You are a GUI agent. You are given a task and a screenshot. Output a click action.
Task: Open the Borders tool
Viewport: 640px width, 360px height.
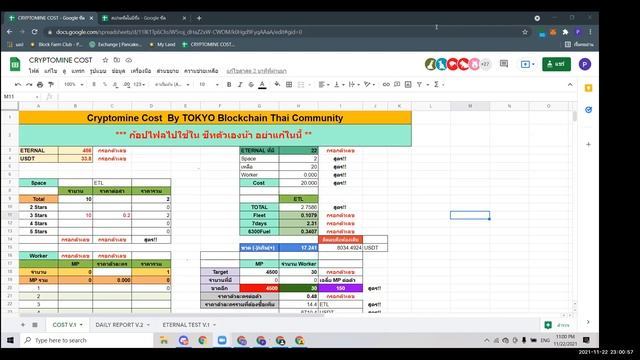point(289,84)
